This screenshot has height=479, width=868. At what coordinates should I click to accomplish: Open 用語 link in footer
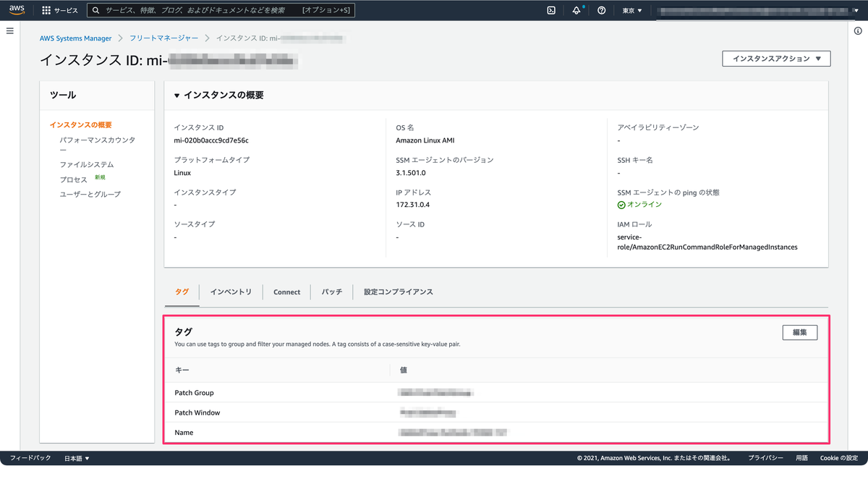pos(802,458)
